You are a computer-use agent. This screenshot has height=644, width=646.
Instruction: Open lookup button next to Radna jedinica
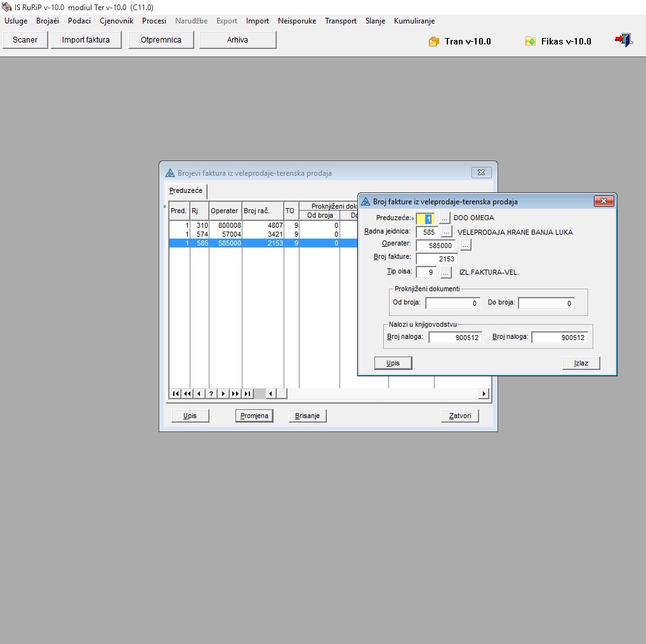click(x=445, y=232)
